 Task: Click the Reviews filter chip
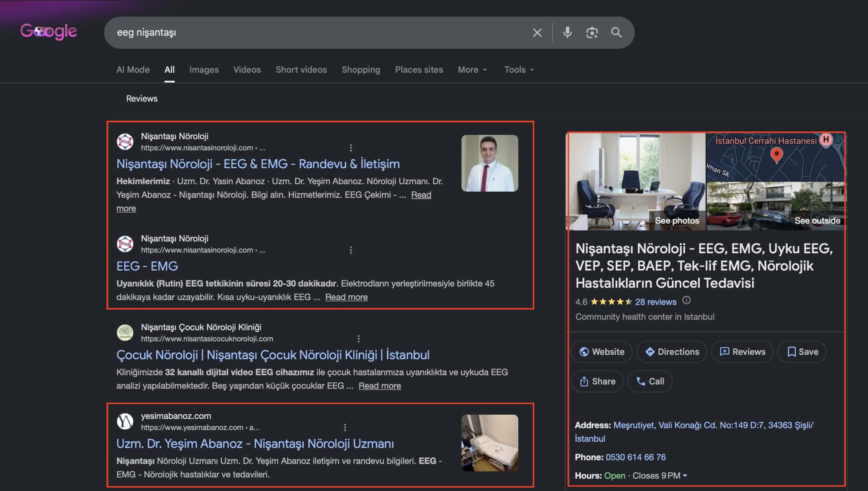click(x=142, y=98)
